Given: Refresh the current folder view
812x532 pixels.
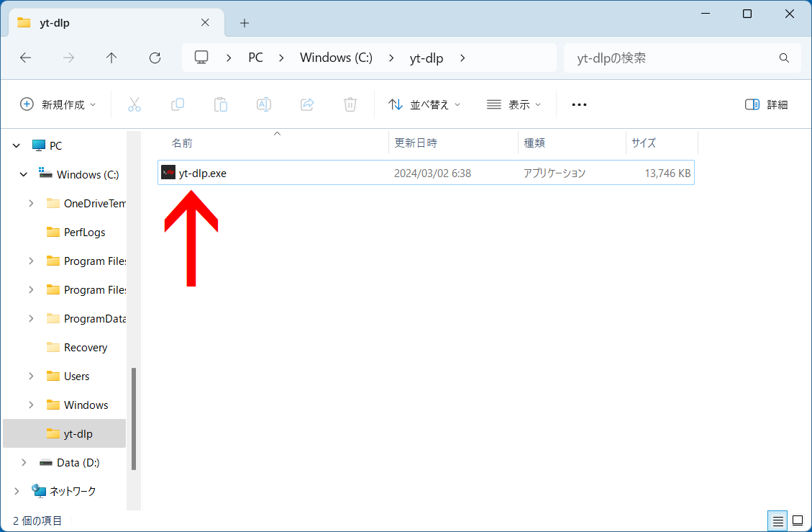Looking at the screenshot, I should 155,58.
